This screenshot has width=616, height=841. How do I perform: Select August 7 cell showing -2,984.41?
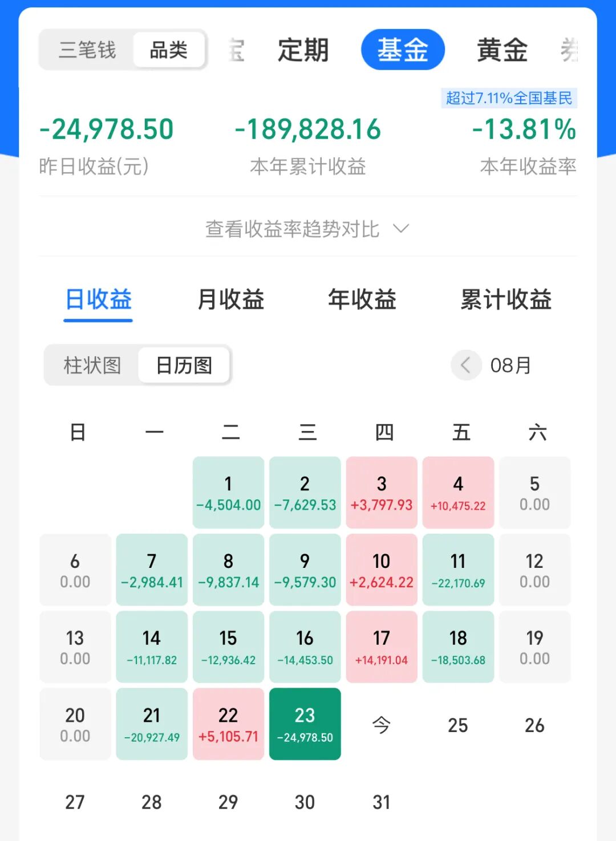point(152,570)
